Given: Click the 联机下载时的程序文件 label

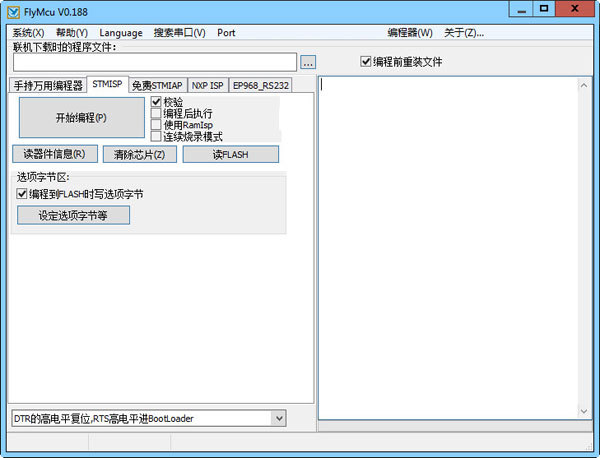Looking at the screenshot, I should click(64, 47).
